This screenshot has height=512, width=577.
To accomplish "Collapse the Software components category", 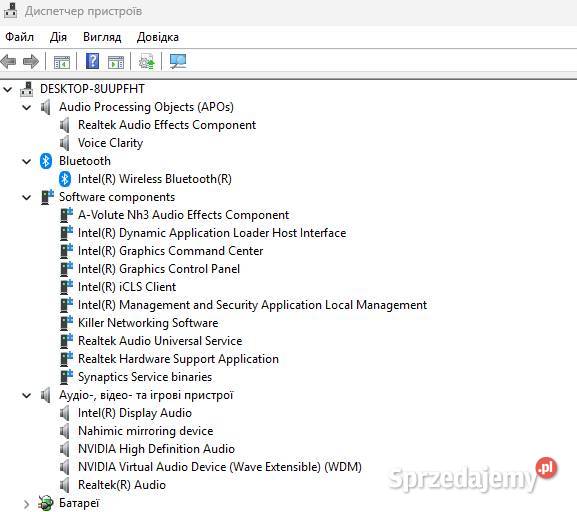I will pyautogui.click(x=27, y=197).
